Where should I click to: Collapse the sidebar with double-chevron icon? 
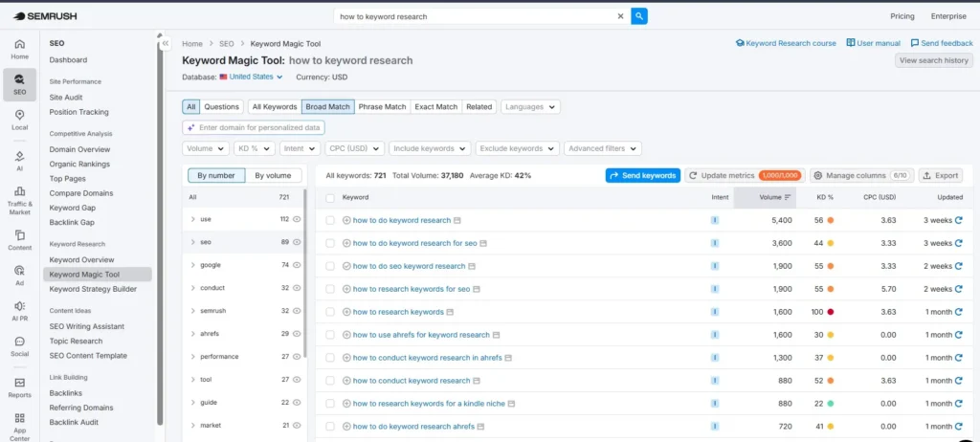pos(165,44)
